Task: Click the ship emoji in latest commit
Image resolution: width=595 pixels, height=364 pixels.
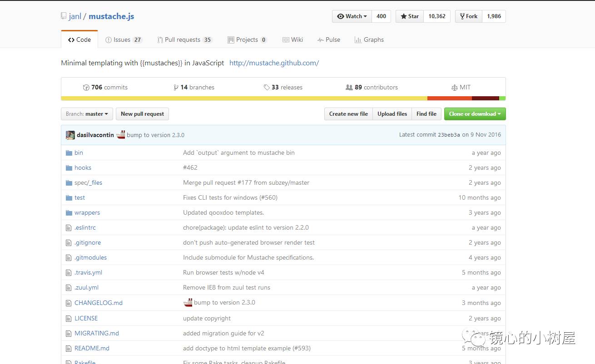Action: pyautogui.click(x=121, y=134)
